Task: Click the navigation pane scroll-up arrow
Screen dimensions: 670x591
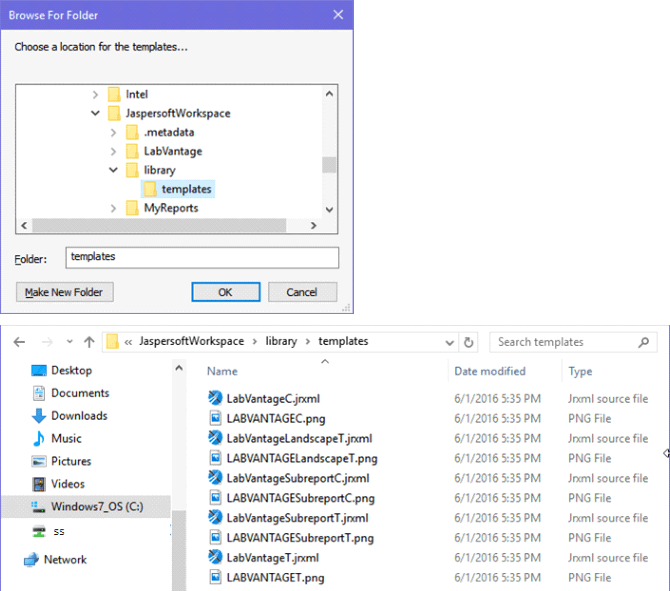Action: [179, 368]
